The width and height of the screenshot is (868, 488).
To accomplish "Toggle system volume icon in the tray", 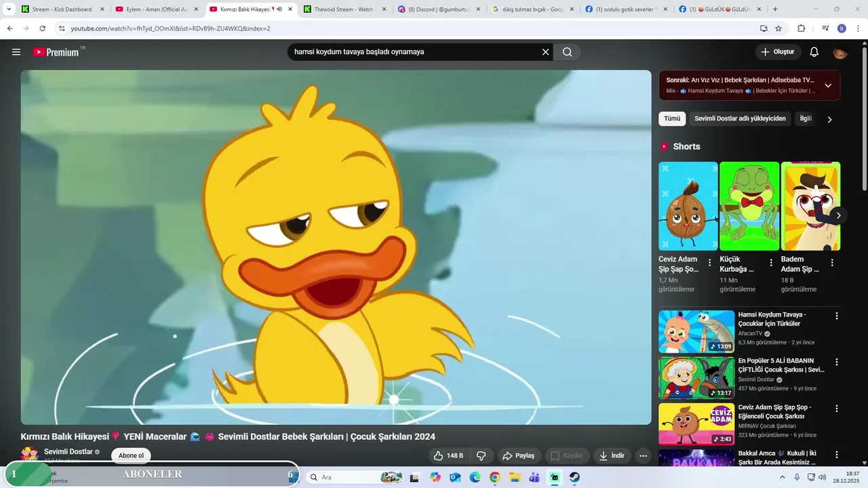I will [822, 477].
